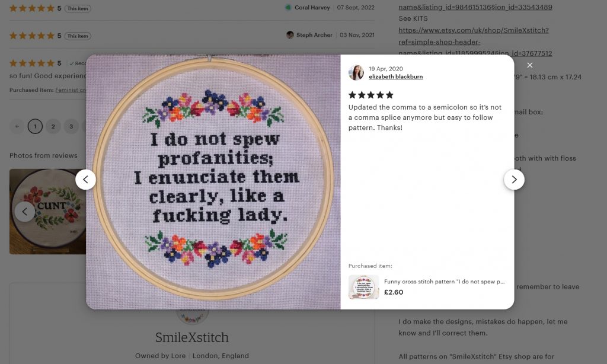This screenshot has width=607, height=364.
Task: Open elizabeth blackburn's profile link
Action: coord(395,77)
